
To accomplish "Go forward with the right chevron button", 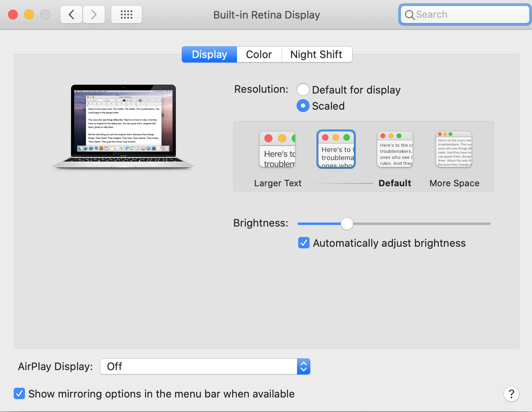I will pos(94,15).
